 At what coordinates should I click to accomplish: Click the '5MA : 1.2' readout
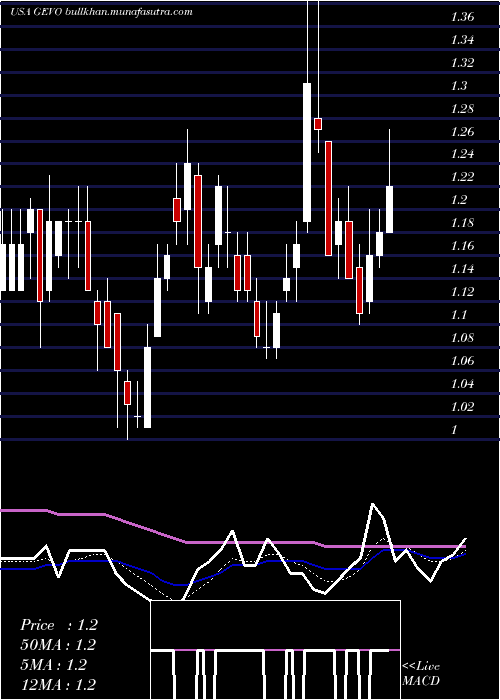pyautogui.click(x=54, y=665)
